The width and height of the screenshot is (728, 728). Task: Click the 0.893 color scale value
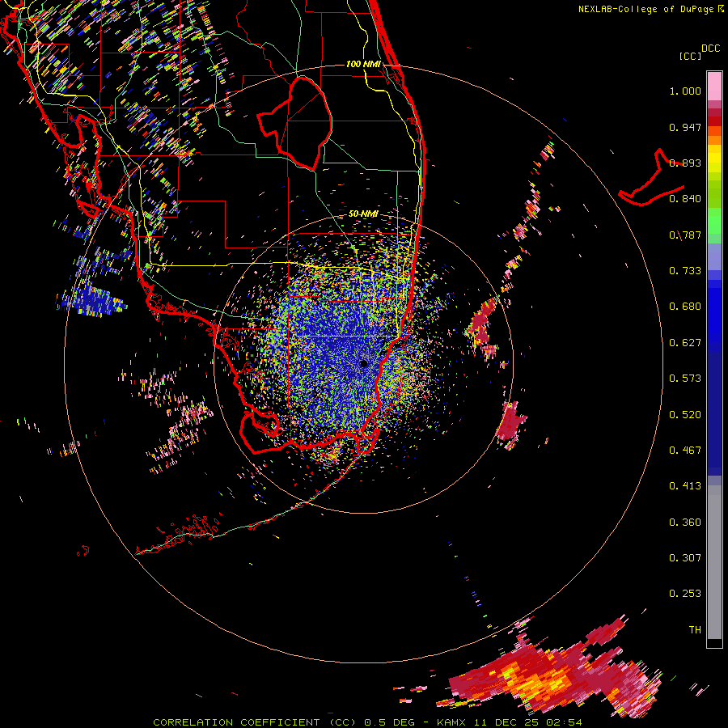(685, 163)
